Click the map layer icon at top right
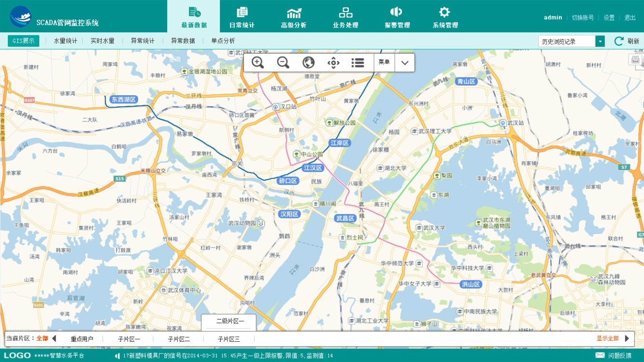 pos(635,60)
